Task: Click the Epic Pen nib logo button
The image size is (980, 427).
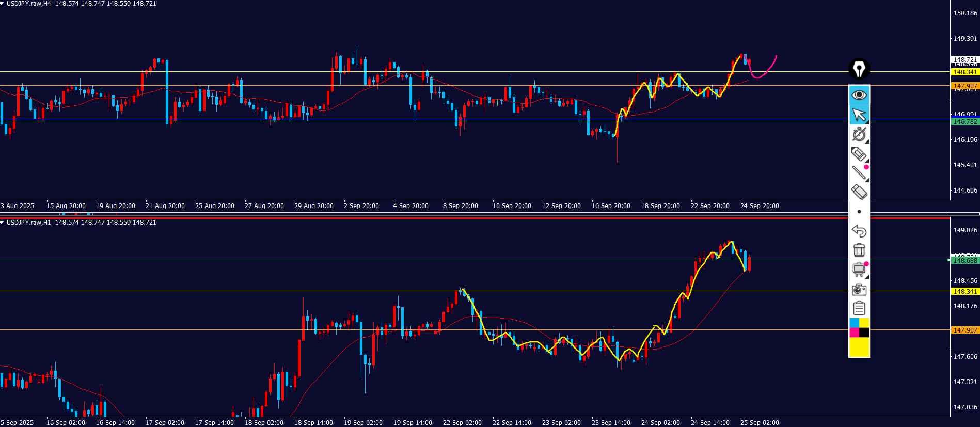Action: pos(859,69)
